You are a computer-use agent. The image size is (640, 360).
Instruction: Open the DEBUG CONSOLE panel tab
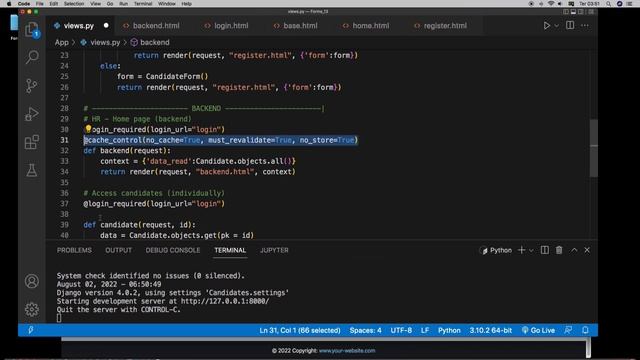point(173,250)
